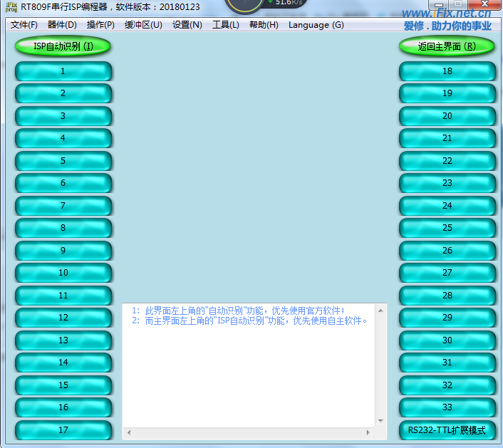The height and width of the screenshot is (448, 503).
Task: Click numbered button 9
Action: (x=63, y=251)
